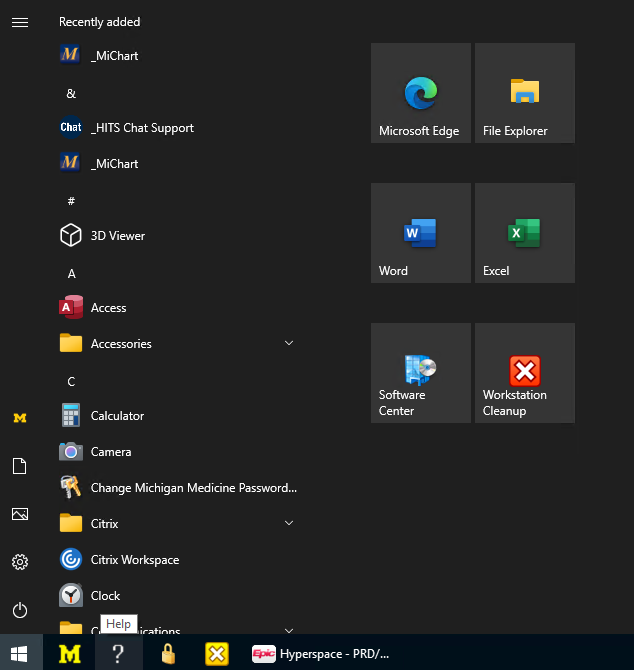Launch _HITS Chat Support app
The image size is (634, 670).
point(175,127)
